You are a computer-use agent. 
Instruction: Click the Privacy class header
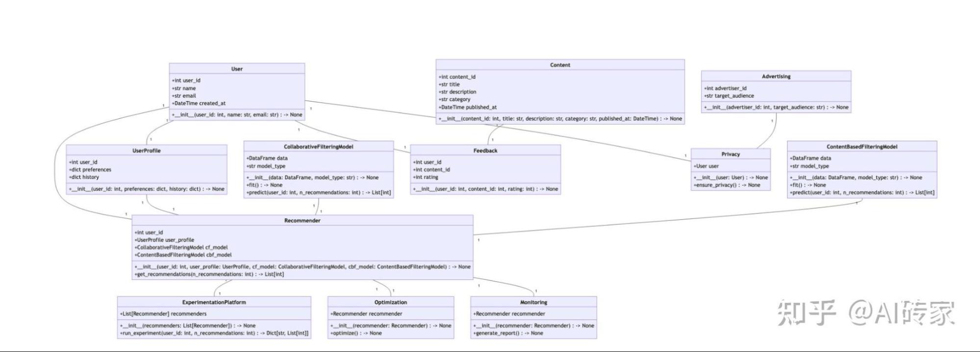(730, 154)
